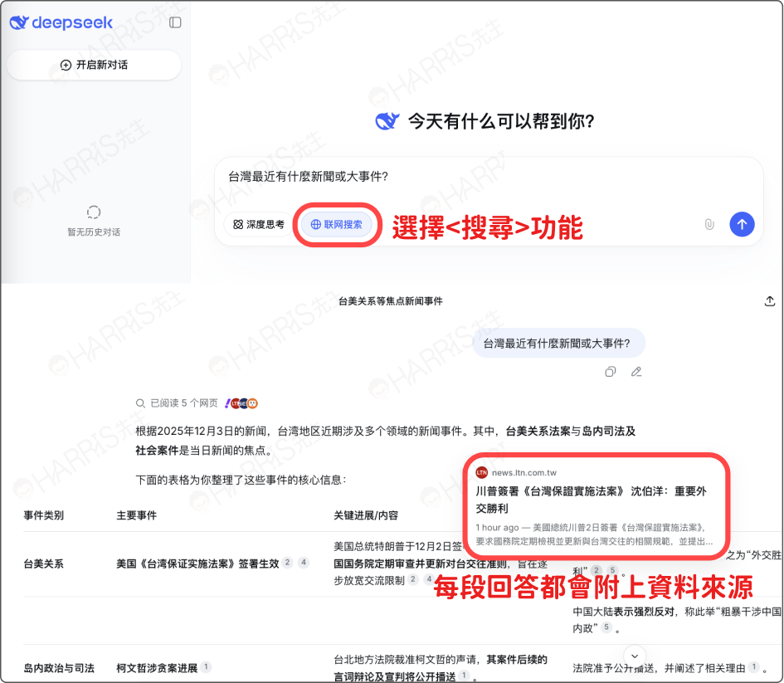The width and height of the screenshot is (784, 683).
Task: Click the DeepSeek whale logo
Action: click(22, 22)
